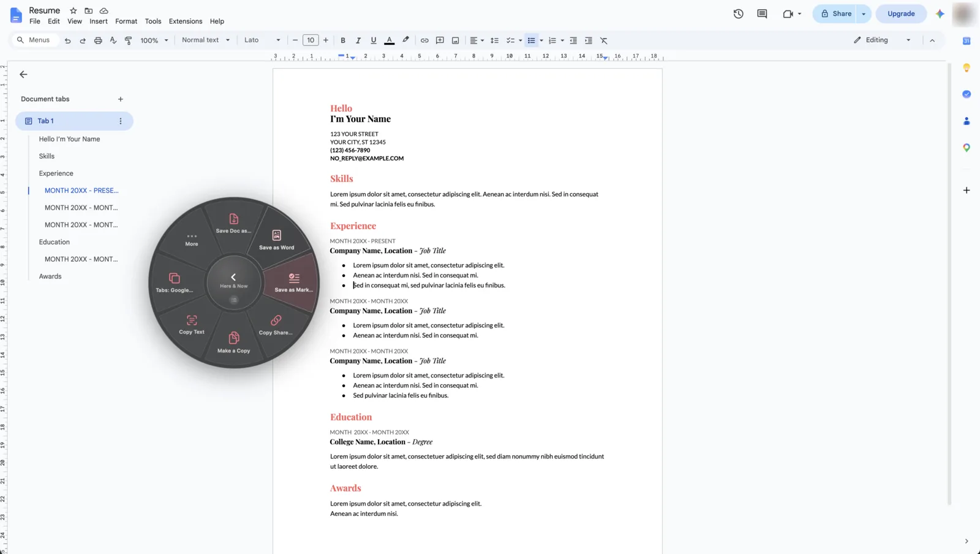
Task: Increase indent of the paragraph
Action: tap(589, 40)
